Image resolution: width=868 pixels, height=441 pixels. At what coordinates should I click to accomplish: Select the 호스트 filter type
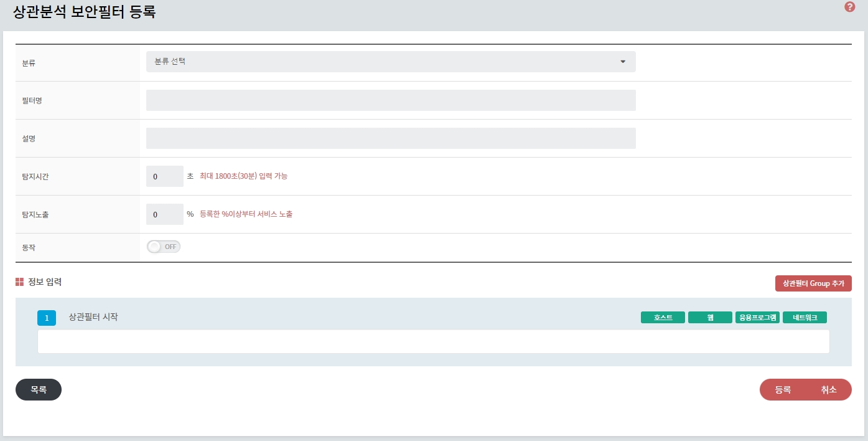click(x=663, y=318)
